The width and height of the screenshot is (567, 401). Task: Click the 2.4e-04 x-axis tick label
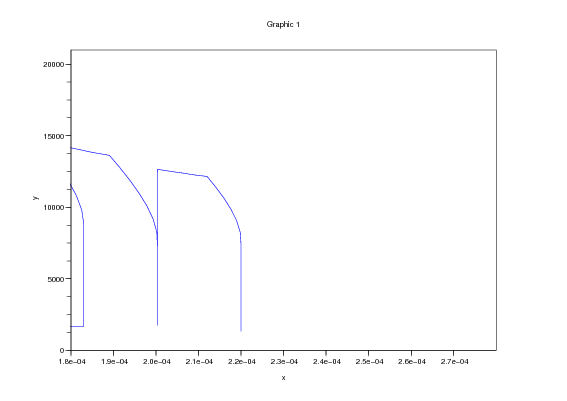[327, 362]
